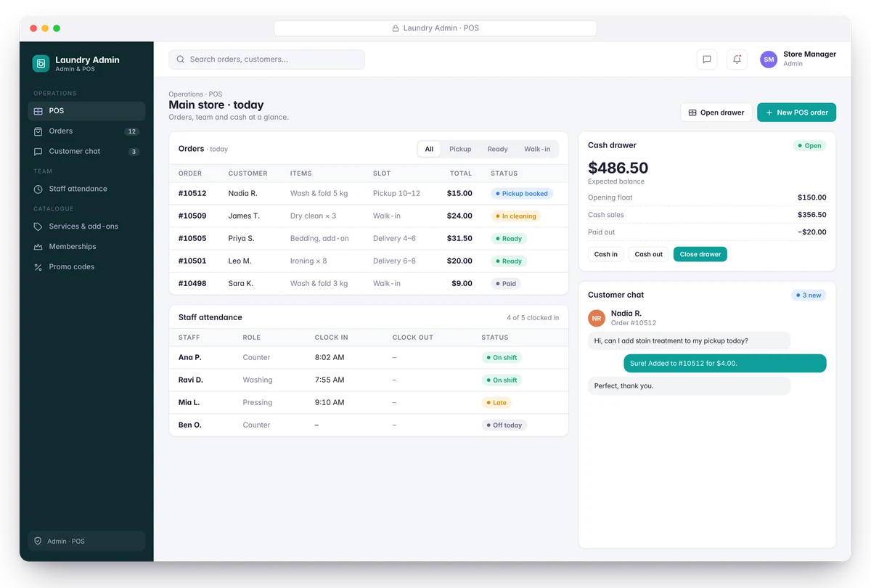871x588 pixels.
Task: Click the Cash in button
Action: coord(606,254)
